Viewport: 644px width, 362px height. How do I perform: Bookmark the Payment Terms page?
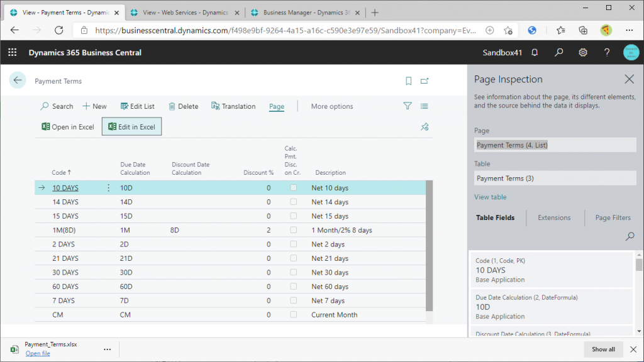point(408,81)
